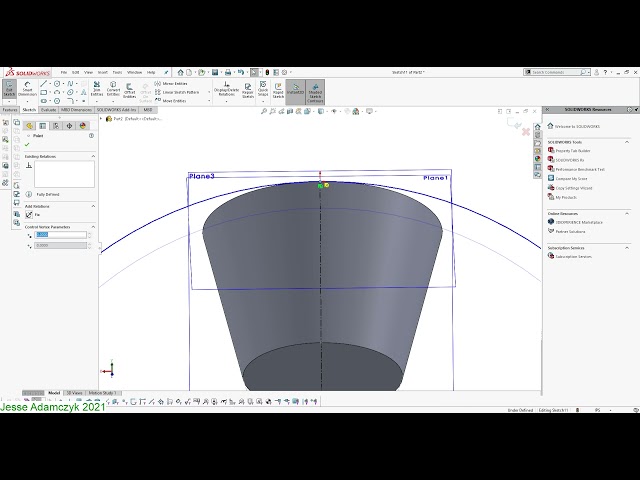Open the File menu

(x=64, y=72)
